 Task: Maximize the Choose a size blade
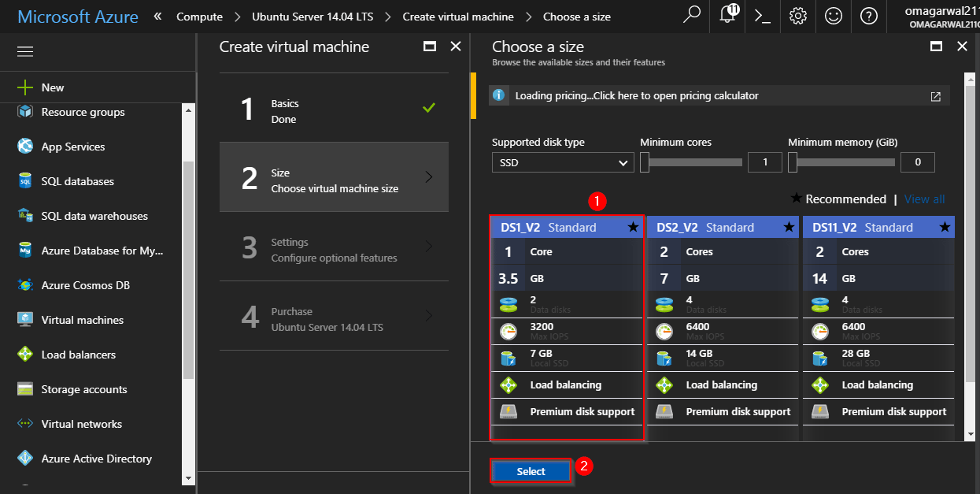pyautogui.click(x=937, y=46)
